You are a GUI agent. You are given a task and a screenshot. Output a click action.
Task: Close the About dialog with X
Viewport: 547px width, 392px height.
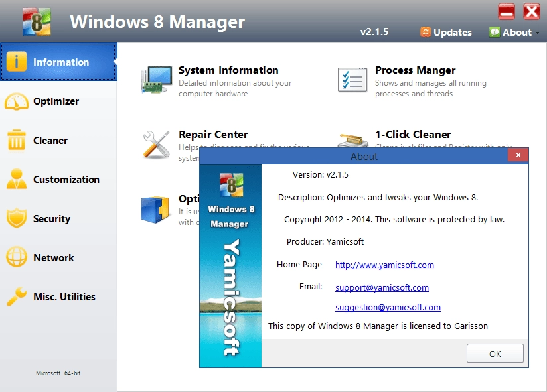[518, 155]
